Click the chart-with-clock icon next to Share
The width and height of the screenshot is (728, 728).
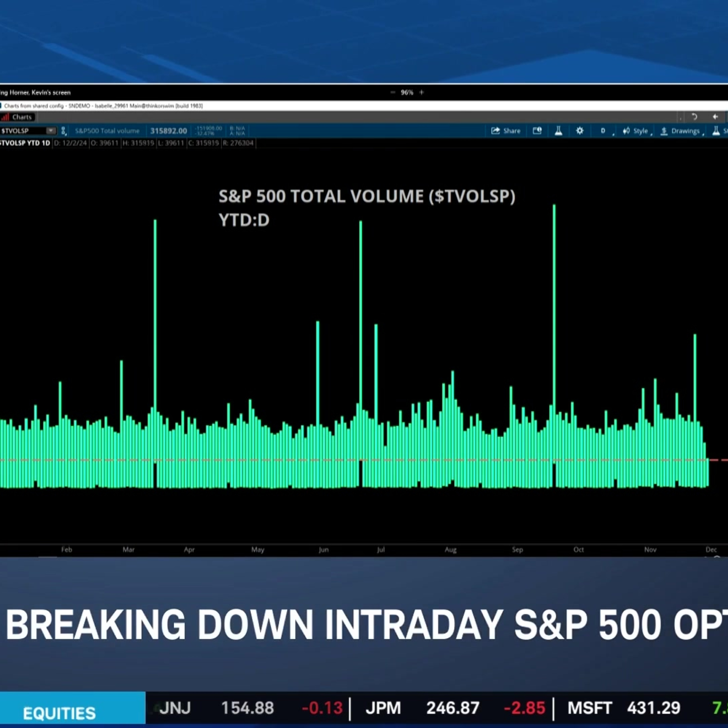[537, 131]
